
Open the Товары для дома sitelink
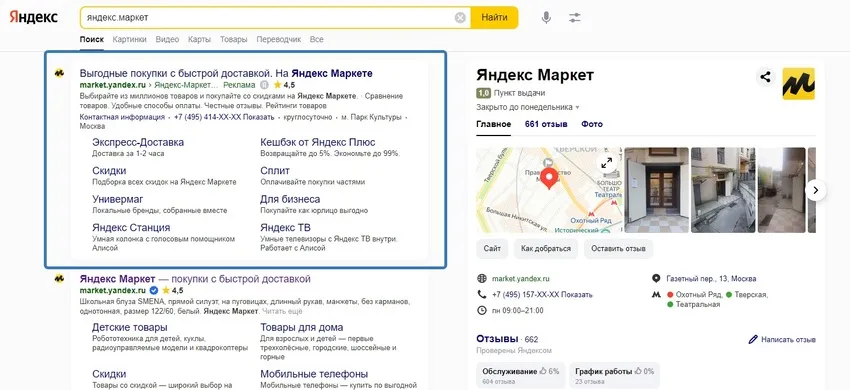pyautogui.click(x=301, y=328)
